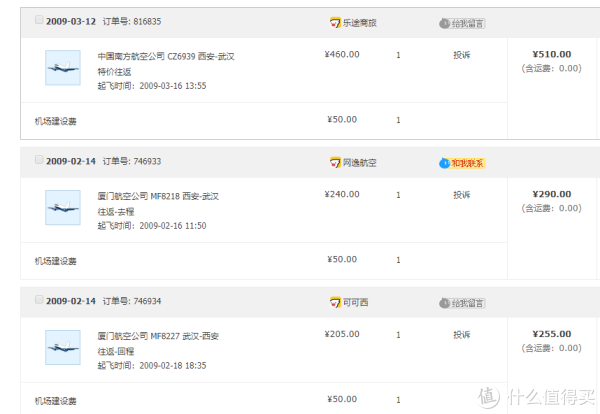600x414 pixels.
Task: Tick the checkbox for order 746933
Action: click(39, 160)
